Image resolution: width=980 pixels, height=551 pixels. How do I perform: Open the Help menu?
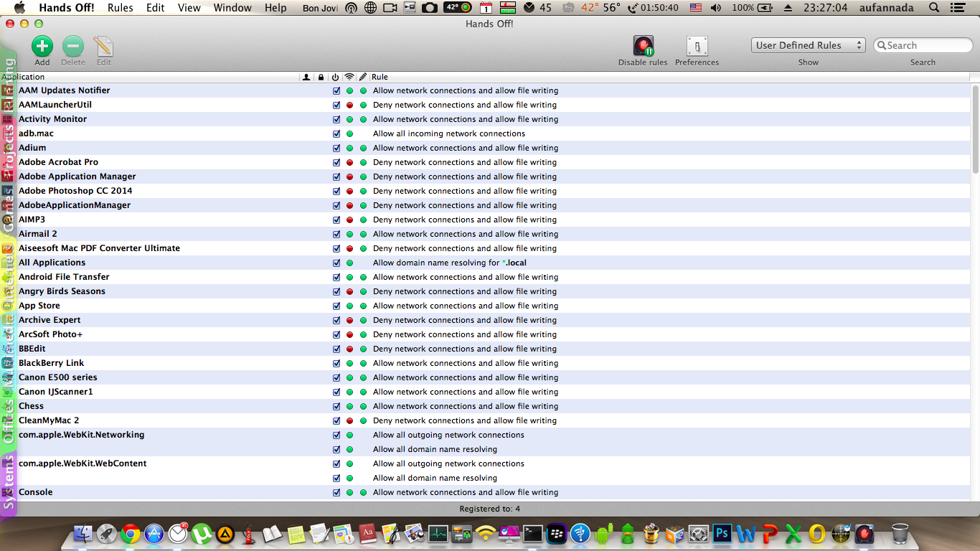tap(275, 8)
